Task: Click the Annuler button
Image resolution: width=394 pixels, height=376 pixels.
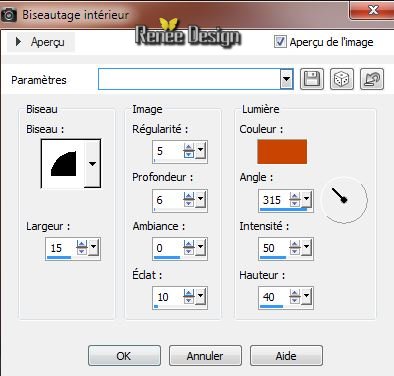Action: coord(205,356)
